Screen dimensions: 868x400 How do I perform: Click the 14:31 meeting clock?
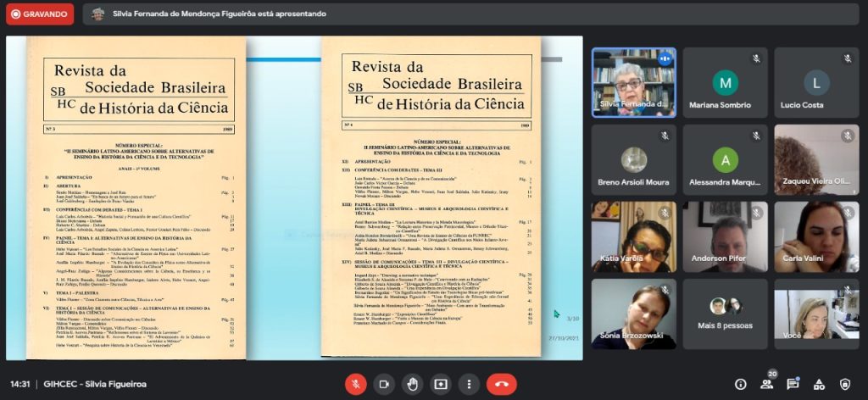tap(19, 384)
